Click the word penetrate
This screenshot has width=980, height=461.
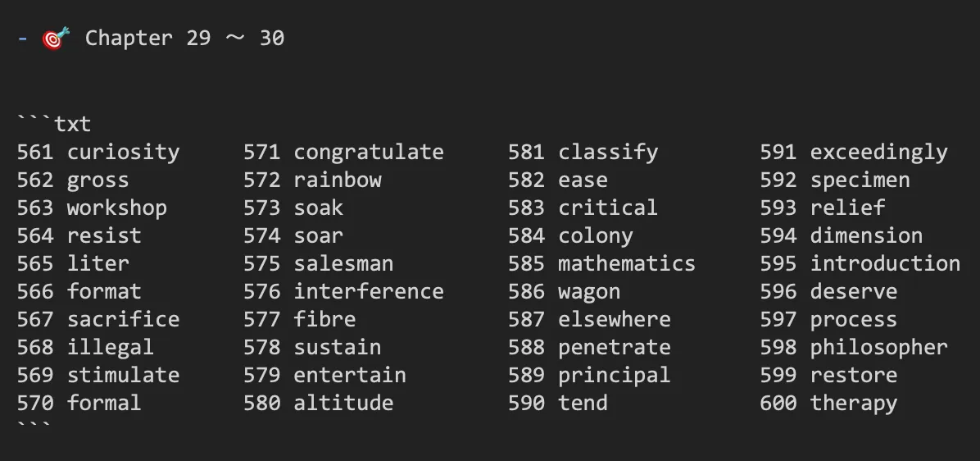click(x=615, y=347)
